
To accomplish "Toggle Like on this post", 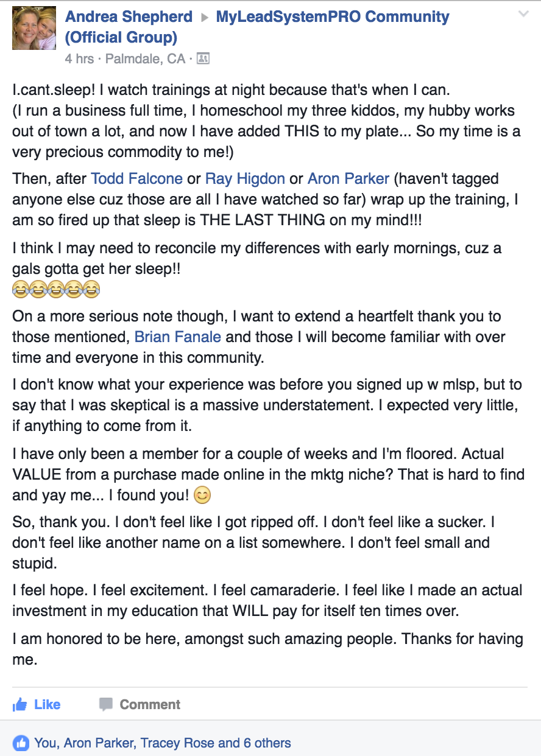I will [x=37, y=705].
